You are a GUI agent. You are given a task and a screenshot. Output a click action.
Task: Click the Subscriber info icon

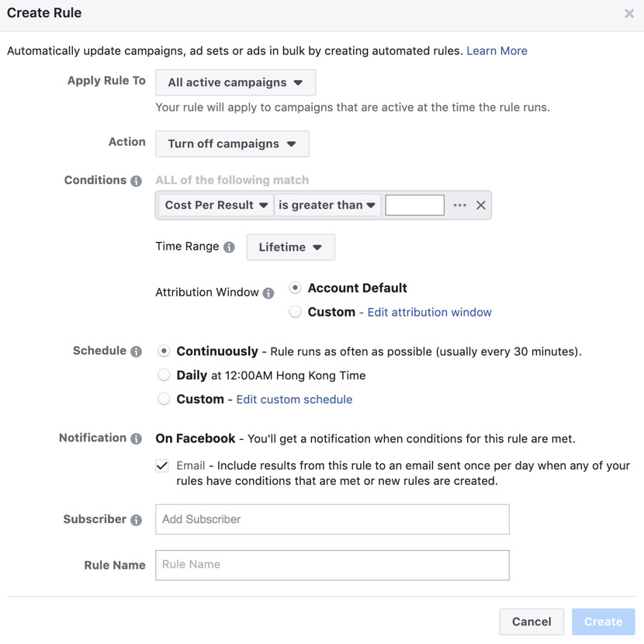tap(137, 520)
